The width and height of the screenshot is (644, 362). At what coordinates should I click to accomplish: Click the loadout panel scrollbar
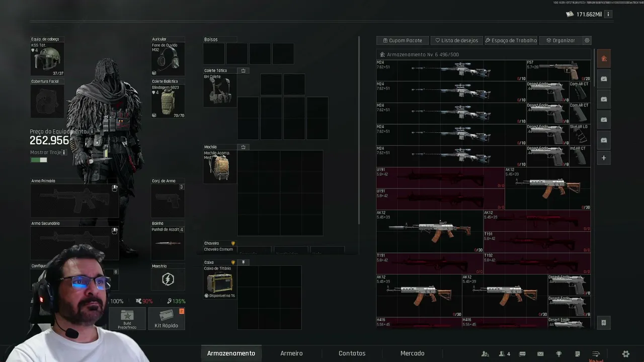[359, 131]
